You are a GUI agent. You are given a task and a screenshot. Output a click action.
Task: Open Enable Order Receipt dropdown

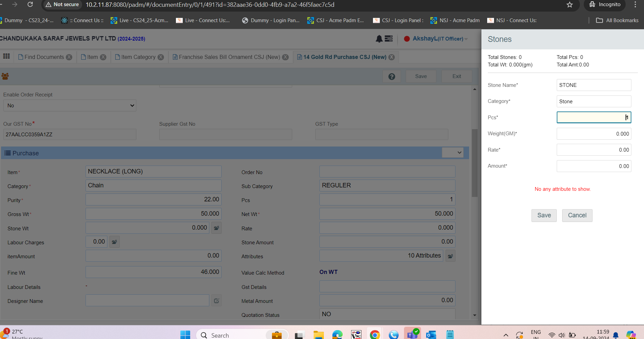coord(70,106)
